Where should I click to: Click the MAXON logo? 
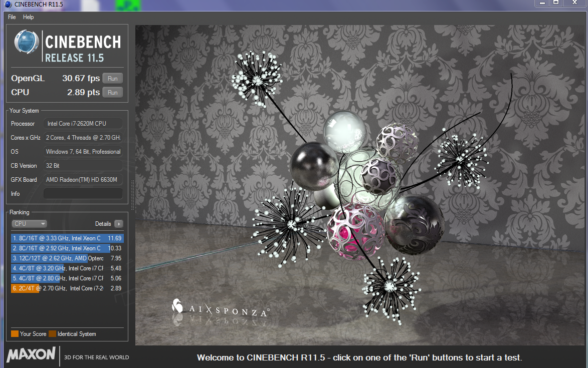pos(31,354)
